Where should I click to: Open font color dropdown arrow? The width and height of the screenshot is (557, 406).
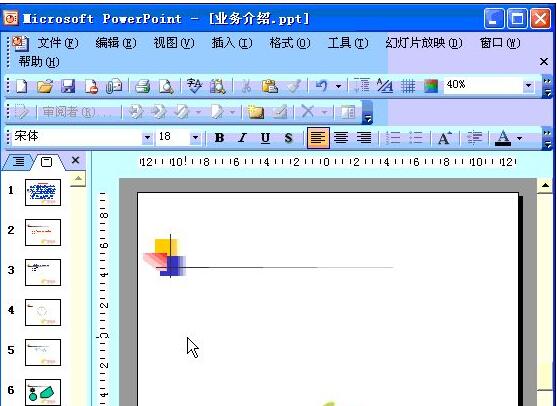click(520, 138)
